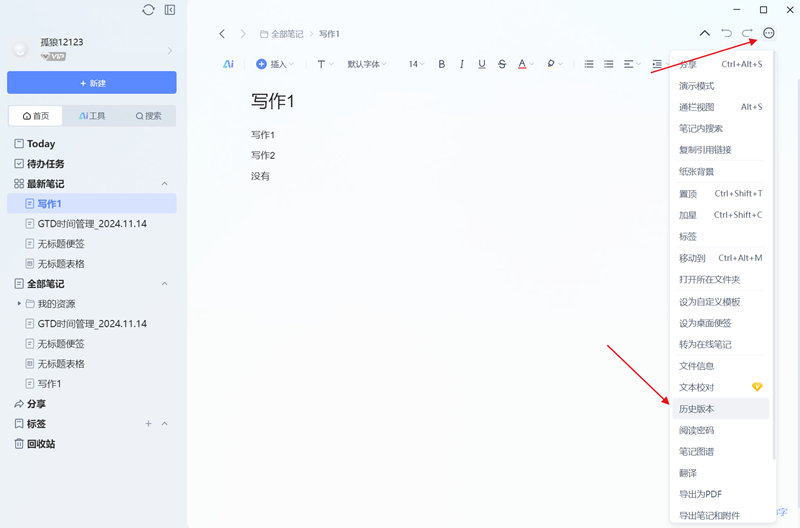Image resolution: width=800 pixels, height=528 pixels.
Task: Open the AI assistant toolbar icon
Action: coord(228,64)
